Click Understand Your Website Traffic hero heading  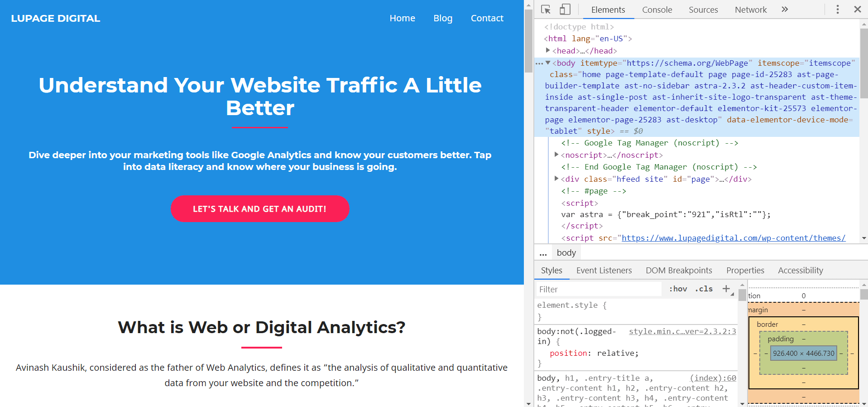[260, 97]
